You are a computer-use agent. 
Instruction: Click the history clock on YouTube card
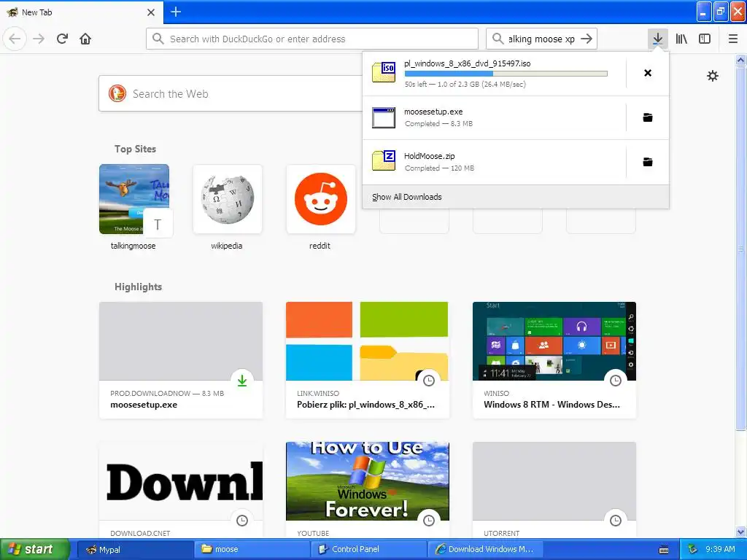pyautogui.click(x=429, y=521)
